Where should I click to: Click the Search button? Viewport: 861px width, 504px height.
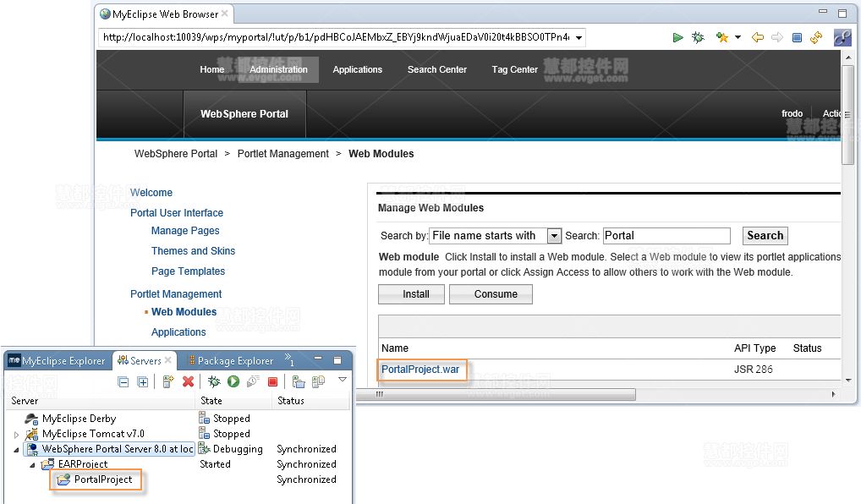coord(765,236)
